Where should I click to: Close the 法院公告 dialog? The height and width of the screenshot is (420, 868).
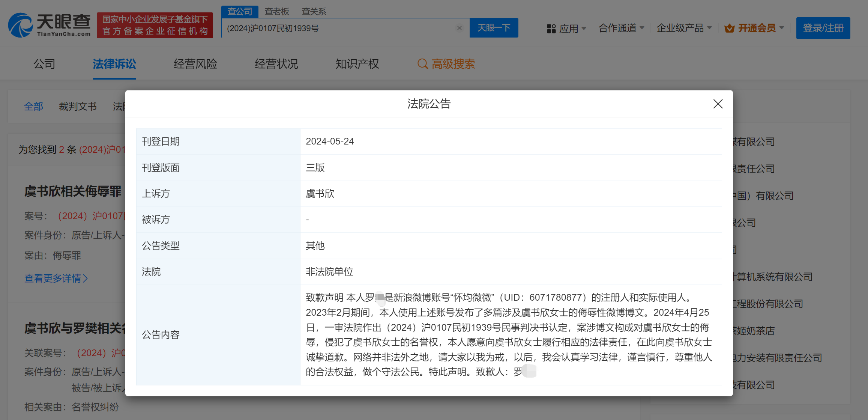point(718,104)
